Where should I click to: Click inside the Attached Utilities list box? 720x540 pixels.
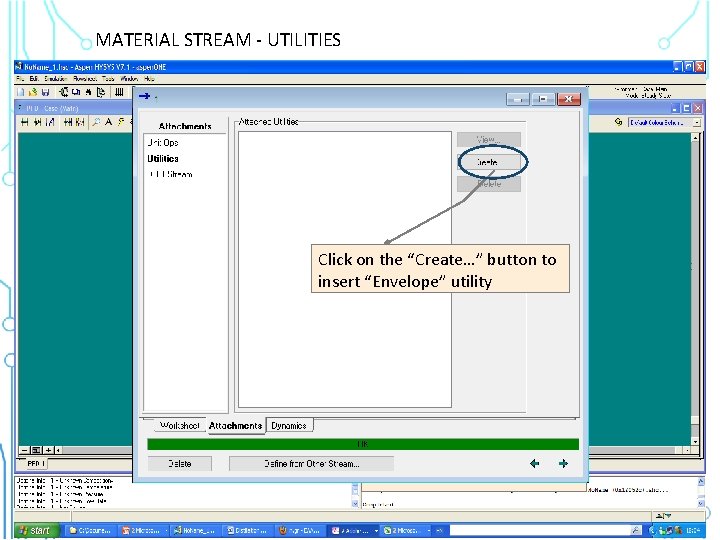345,270
